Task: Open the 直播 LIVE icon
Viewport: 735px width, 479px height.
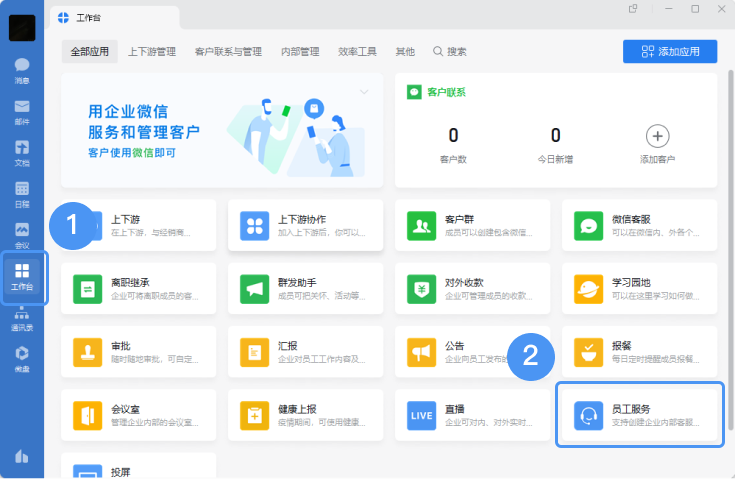Action: point(421,416)
